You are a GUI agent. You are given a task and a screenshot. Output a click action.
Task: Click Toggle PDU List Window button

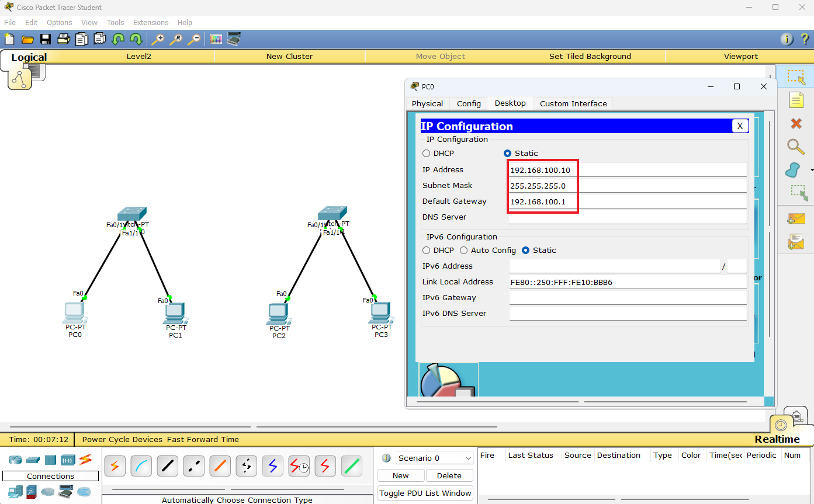(x=425, y=493)
